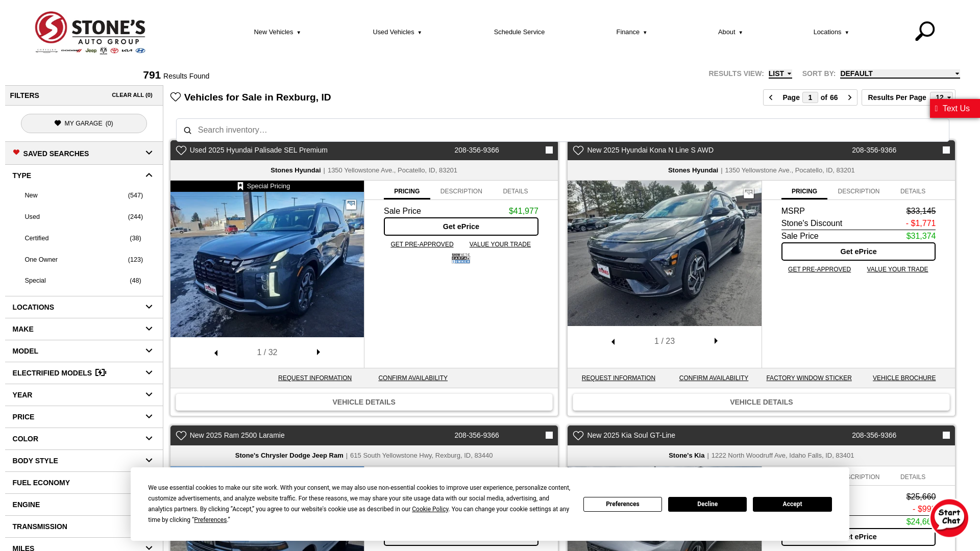This screenshot has height=551, width=980.
Task: Open the Sort By dropdown
Action: [900, 74]
